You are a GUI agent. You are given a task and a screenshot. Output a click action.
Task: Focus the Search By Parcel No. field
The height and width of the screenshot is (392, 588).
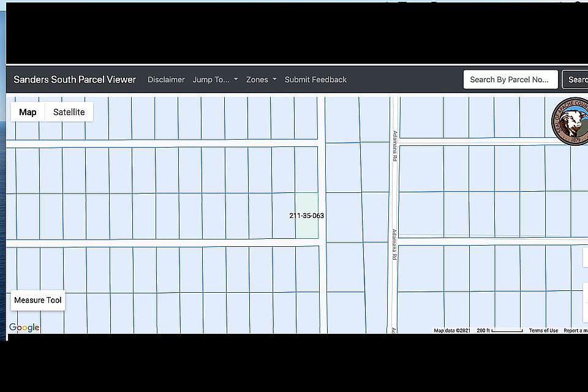click(511, 80)
